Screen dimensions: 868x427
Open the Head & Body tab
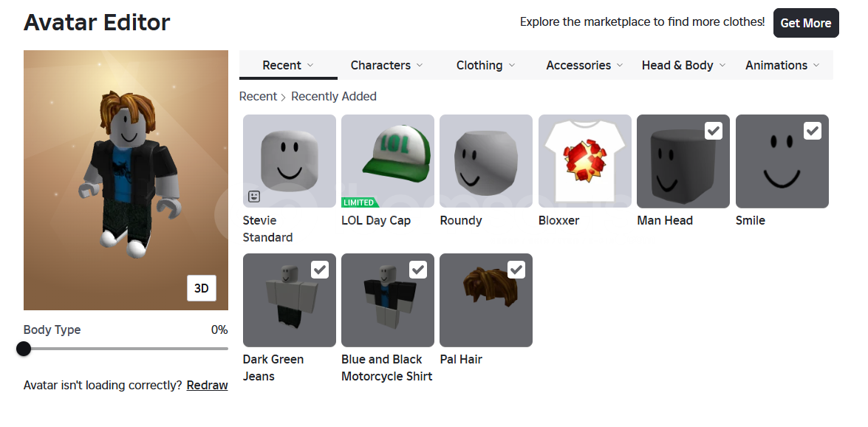pyautogui.click(x=683, y=65)
